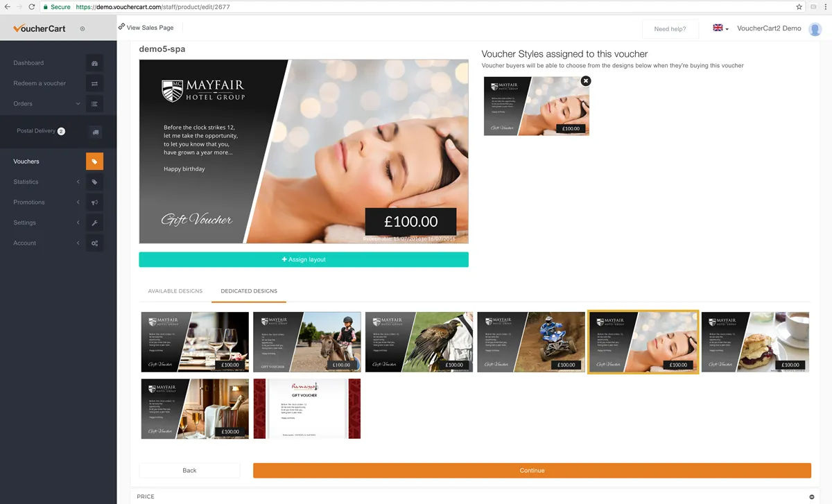Select the red bordered gift voucher design

coord(307,409)
